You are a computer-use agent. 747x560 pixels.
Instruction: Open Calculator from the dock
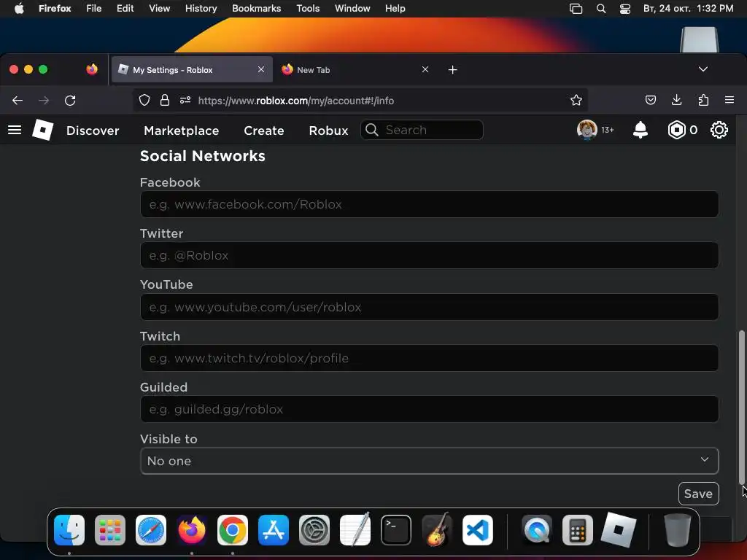[x=578, y=530]
